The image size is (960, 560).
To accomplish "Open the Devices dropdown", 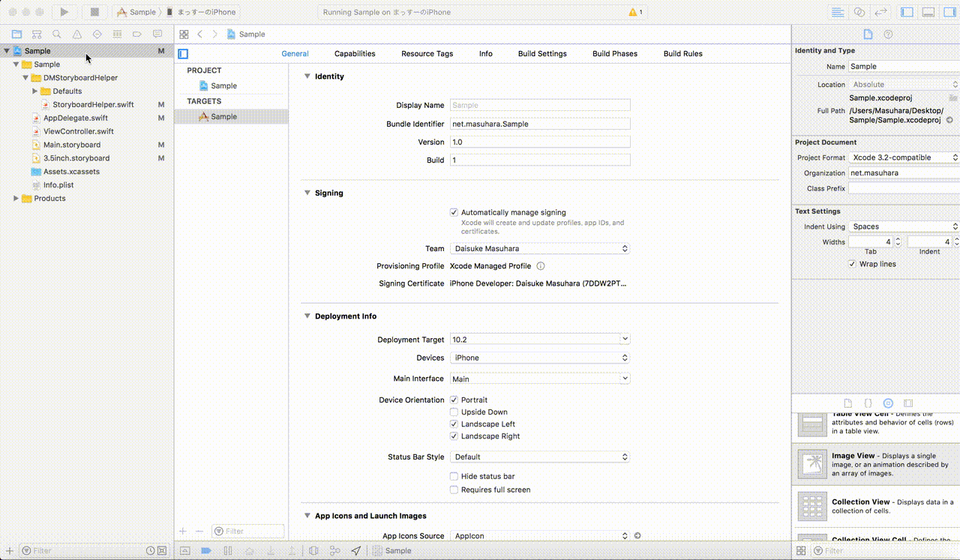I will point(540,358).
